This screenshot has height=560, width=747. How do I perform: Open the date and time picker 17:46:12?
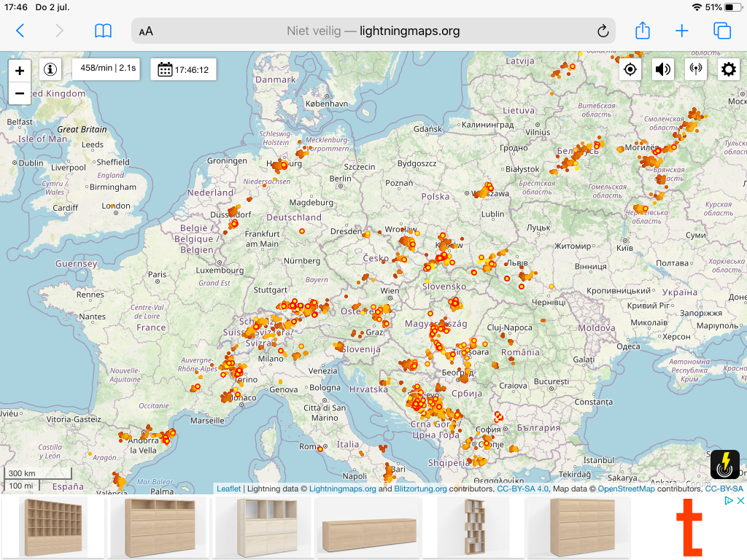183,69
